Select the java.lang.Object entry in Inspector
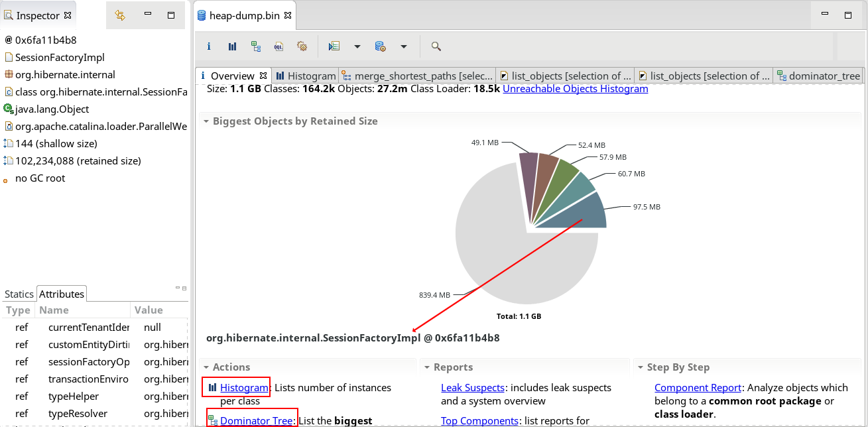 click(52, 109)
